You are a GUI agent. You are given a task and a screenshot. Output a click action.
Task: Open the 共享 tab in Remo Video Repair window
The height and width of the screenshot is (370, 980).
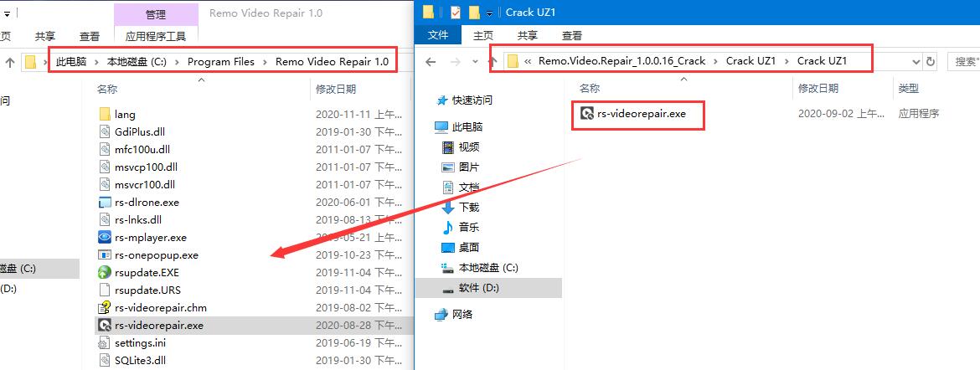[45, 37]
